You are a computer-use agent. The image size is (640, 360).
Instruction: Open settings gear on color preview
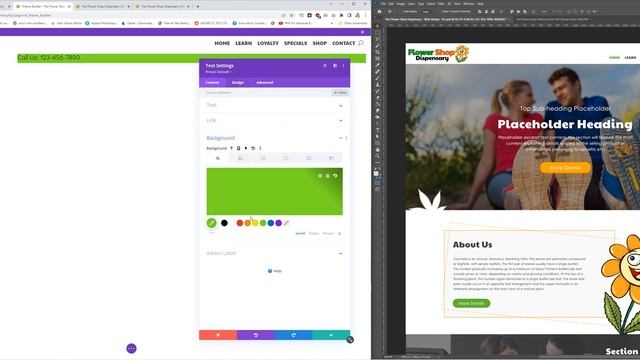click(x=320, y=176)
